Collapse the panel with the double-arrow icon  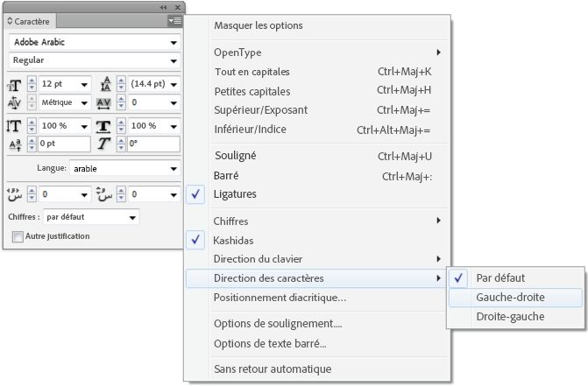(164, 7)
